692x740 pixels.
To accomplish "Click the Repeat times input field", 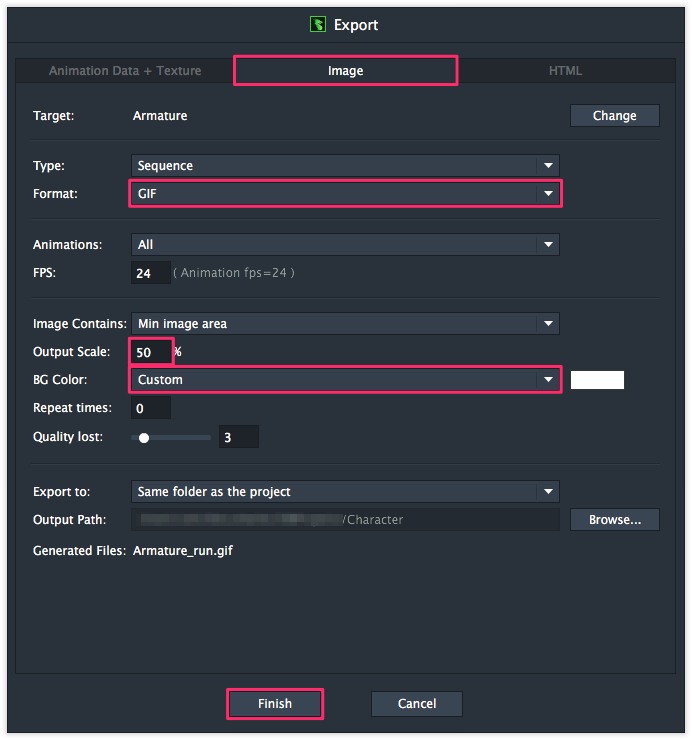I will tap(151, 408).
